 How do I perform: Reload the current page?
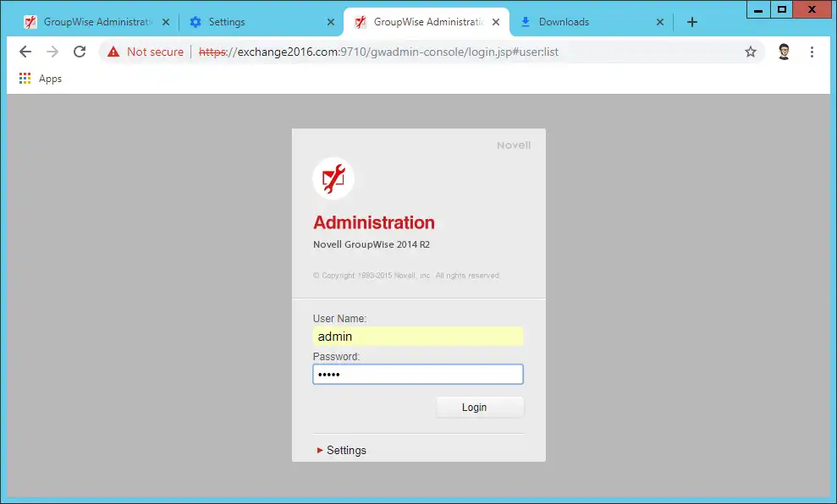pos(80,52)
